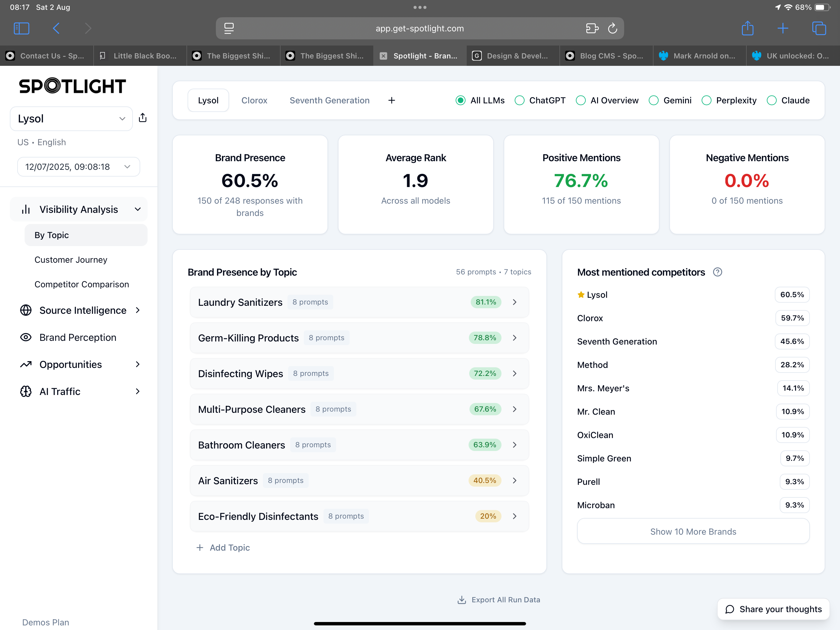This screenshot has width=840, height=630.
Task: Open the Bathroom Cleaners topic row
Action: click(359, 445)
